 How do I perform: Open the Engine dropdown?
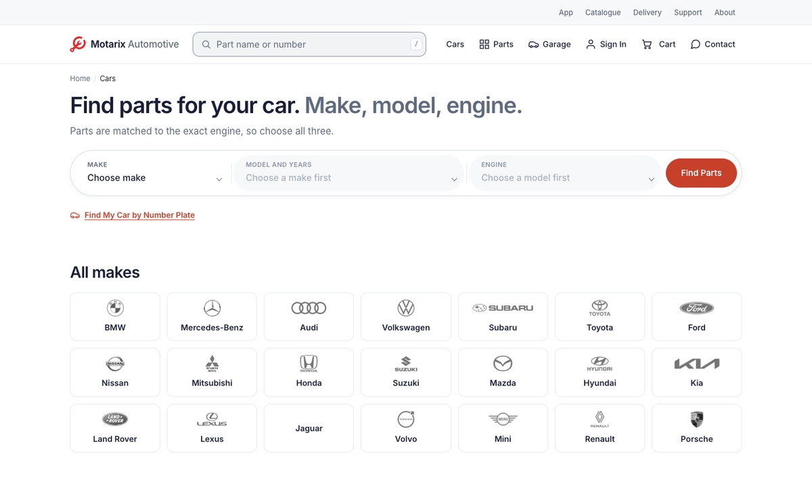565,173
